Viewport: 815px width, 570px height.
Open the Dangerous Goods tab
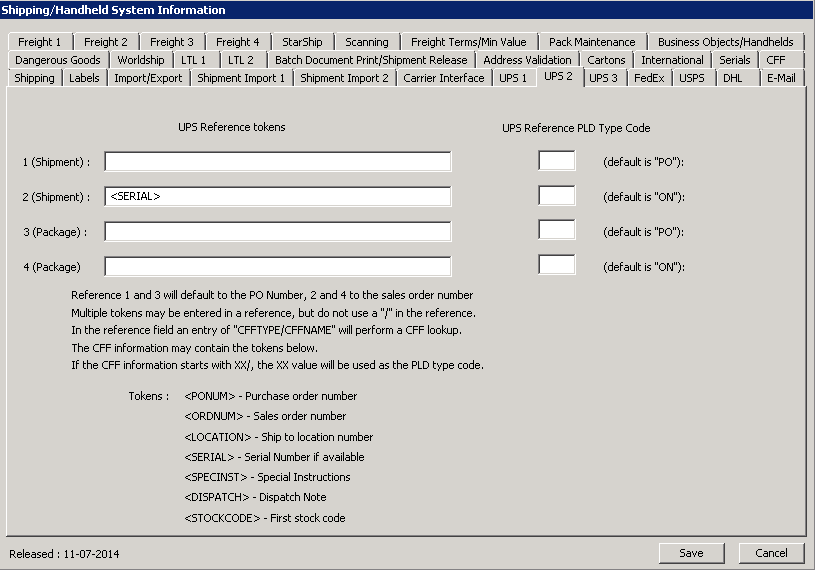[x=58, y=60]
